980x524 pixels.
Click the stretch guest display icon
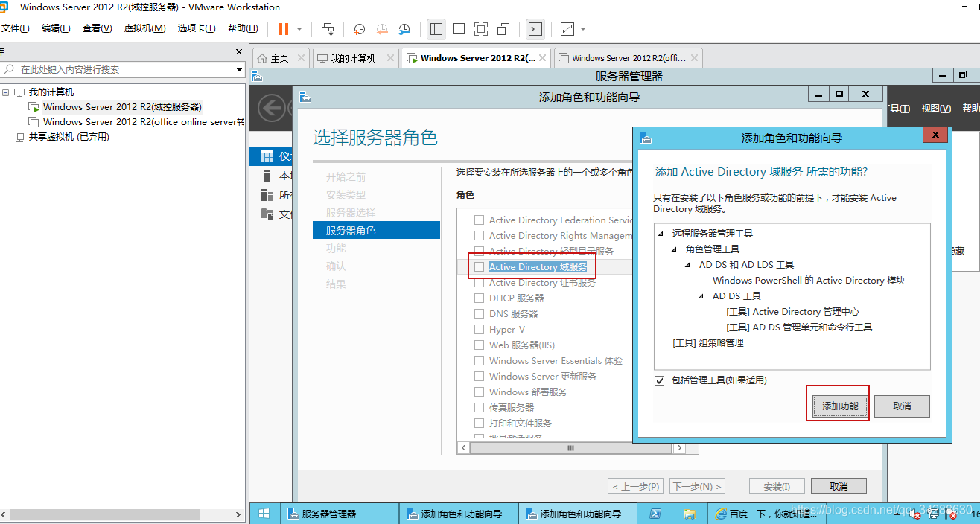(567, 29)
